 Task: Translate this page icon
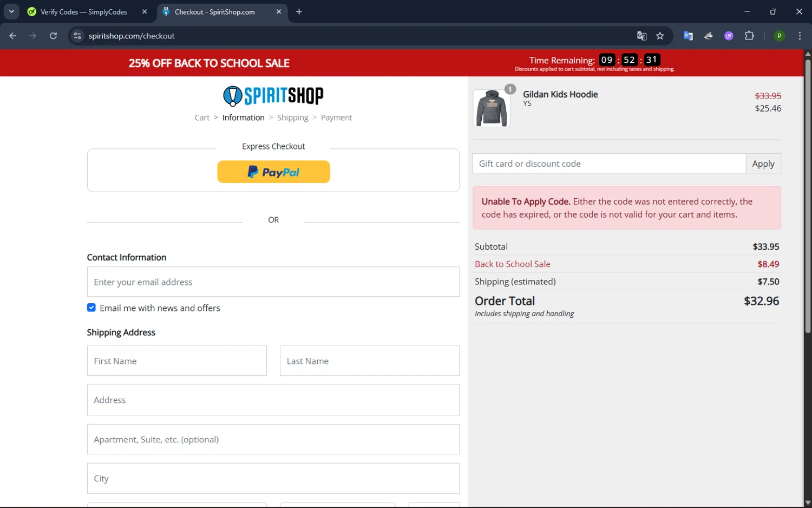tap(642, 36)
